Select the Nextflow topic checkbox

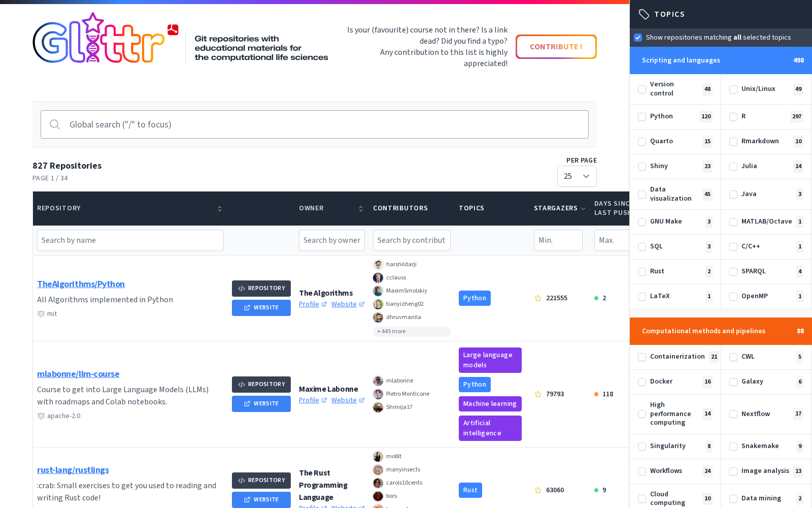[x=733, y=414]
